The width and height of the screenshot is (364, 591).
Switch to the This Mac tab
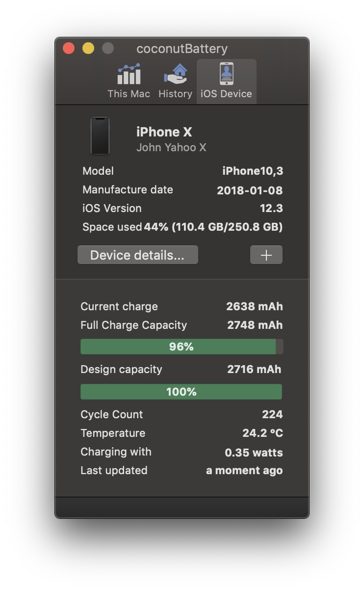click(x=128, y=81)
